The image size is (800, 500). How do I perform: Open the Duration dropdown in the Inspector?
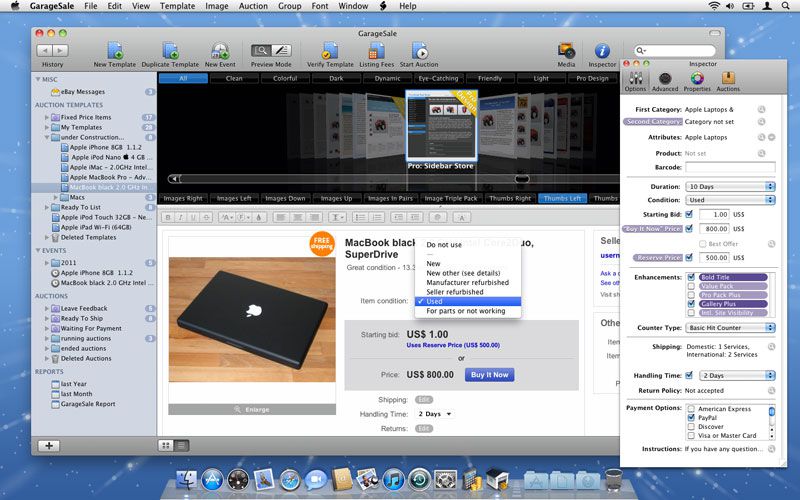[730, 186]
